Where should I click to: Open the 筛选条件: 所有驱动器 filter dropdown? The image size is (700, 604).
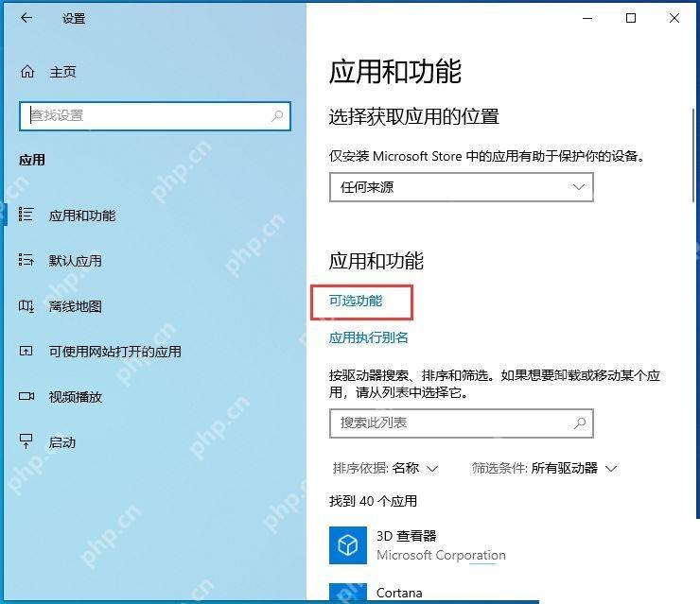pos(545,469)
